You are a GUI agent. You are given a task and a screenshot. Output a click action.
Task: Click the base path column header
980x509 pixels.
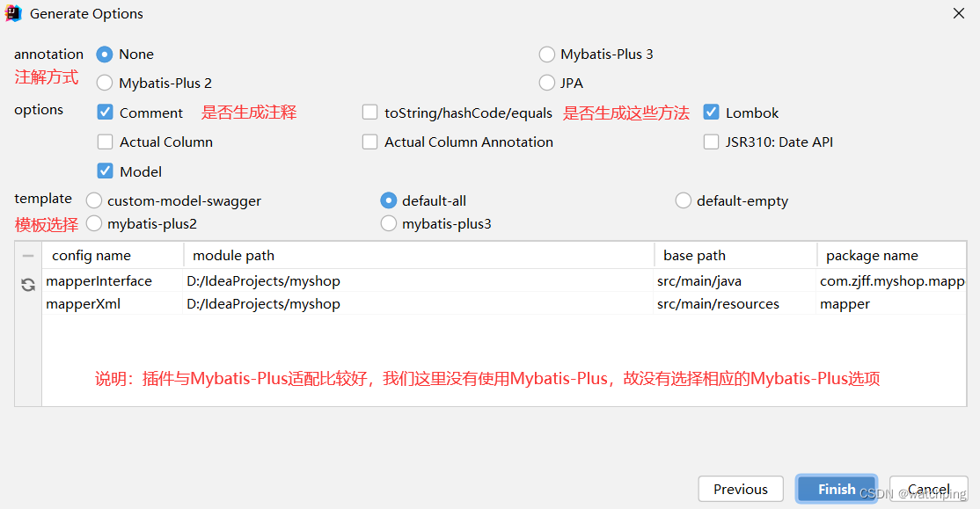pos(735,256)
